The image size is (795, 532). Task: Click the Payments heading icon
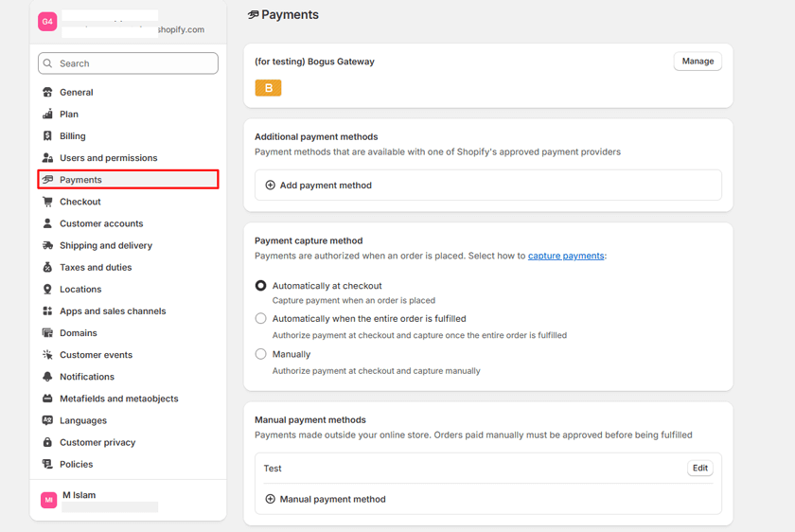click(x=253, y=15)
